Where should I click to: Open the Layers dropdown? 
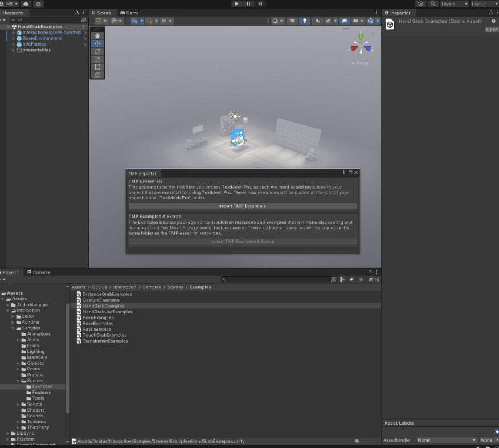click(454, 3)
